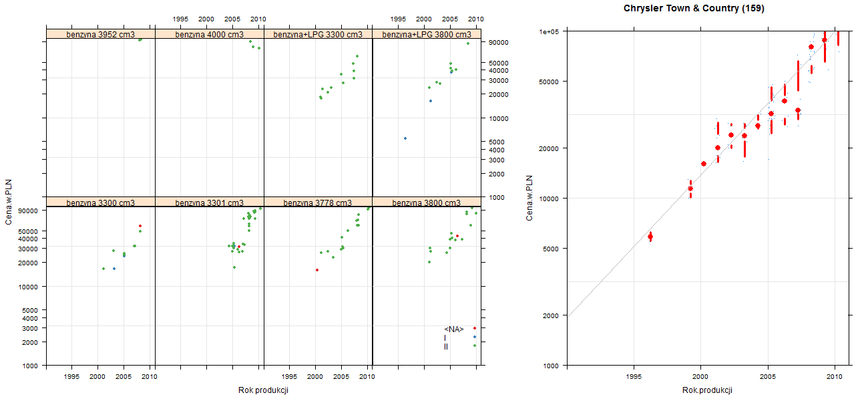
Task: Click the 'II' legend label
Action: point(446,347)
